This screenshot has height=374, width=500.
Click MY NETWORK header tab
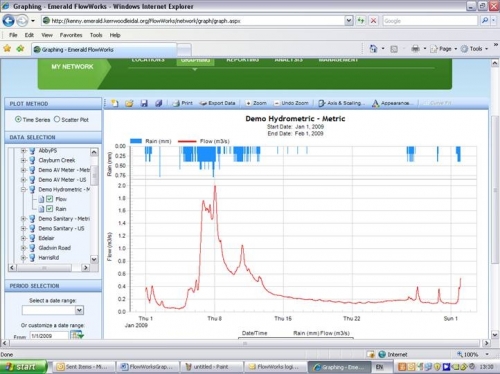72,67
